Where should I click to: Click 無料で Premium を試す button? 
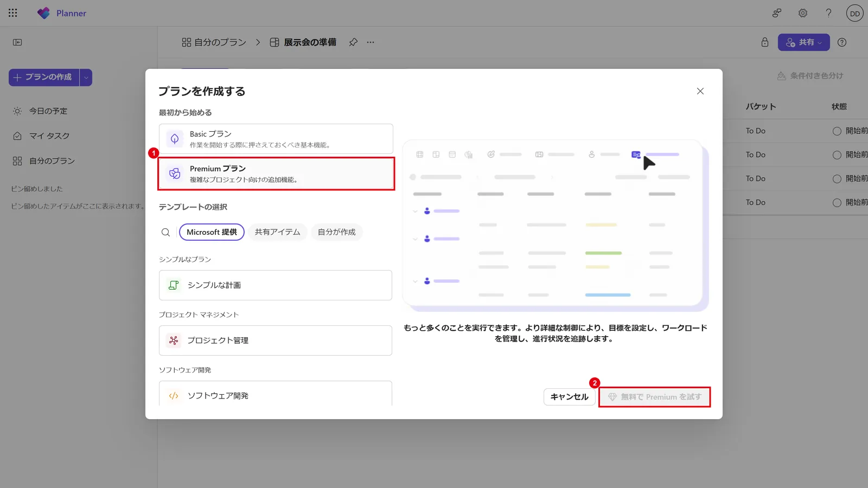click(x=654, y=397)
